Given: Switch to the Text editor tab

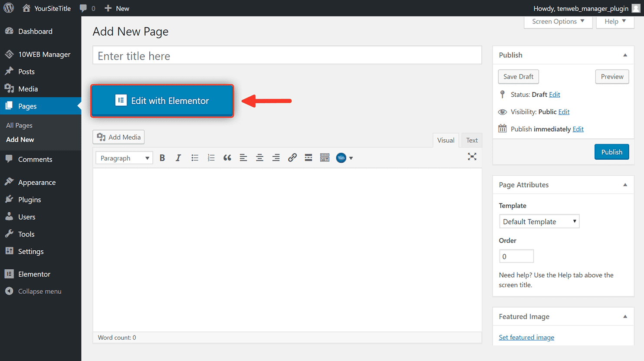Looking at the screenshot, I should coord(472,140).
